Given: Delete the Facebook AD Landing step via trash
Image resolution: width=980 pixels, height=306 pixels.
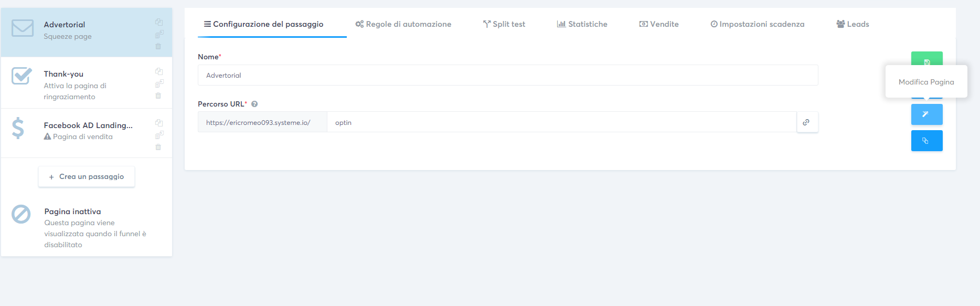Looking at the screenshot, I should pos(158,147).
